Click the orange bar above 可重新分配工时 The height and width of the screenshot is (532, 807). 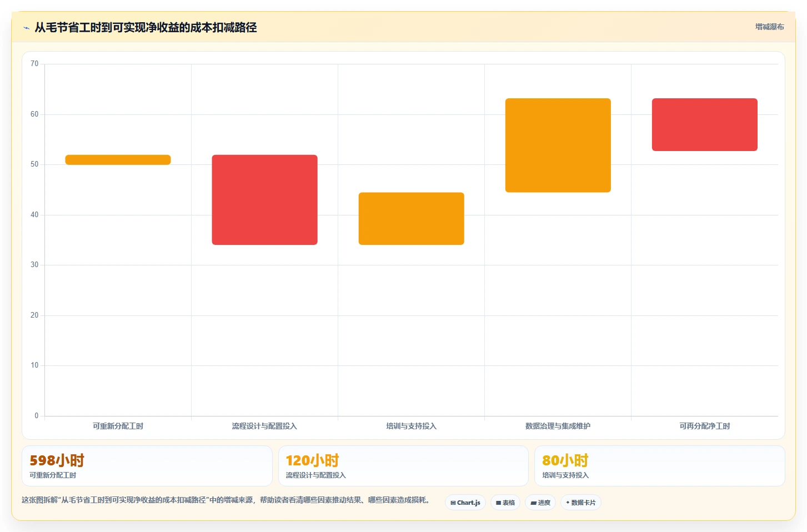pos(118,160)
